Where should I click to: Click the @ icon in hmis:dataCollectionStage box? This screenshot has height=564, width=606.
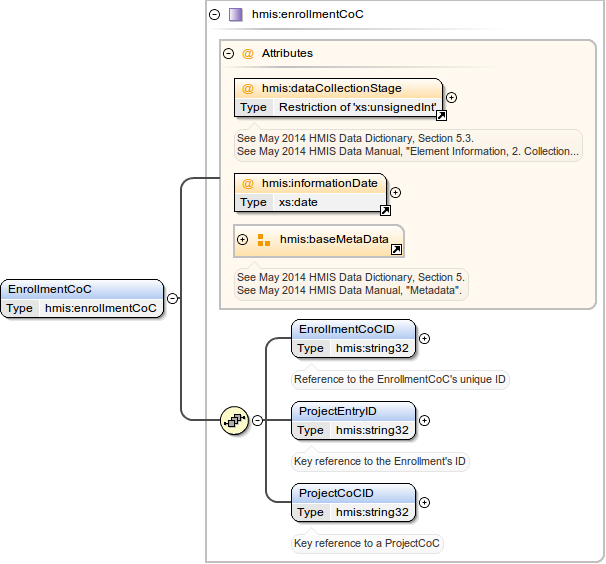click(x=248, y=89)
